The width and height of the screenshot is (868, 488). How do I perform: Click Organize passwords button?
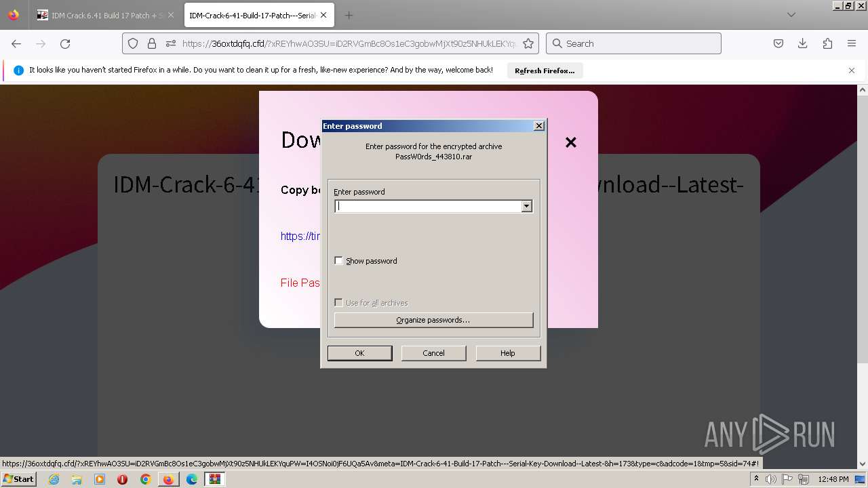point(433,320)
